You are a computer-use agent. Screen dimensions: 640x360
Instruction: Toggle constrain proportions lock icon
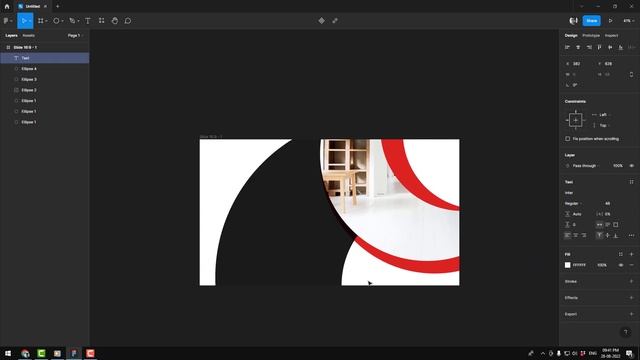point(631,75)
